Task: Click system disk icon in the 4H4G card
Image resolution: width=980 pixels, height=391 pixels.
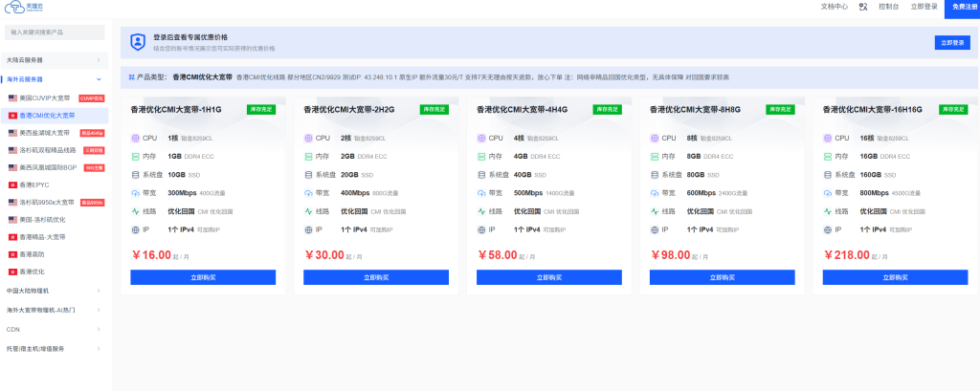Action: 481,175
